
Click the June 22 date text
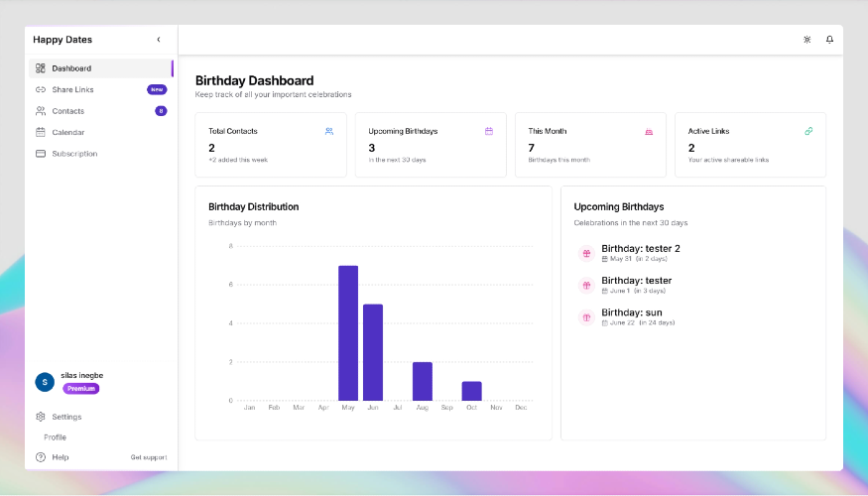coord(622,322)
